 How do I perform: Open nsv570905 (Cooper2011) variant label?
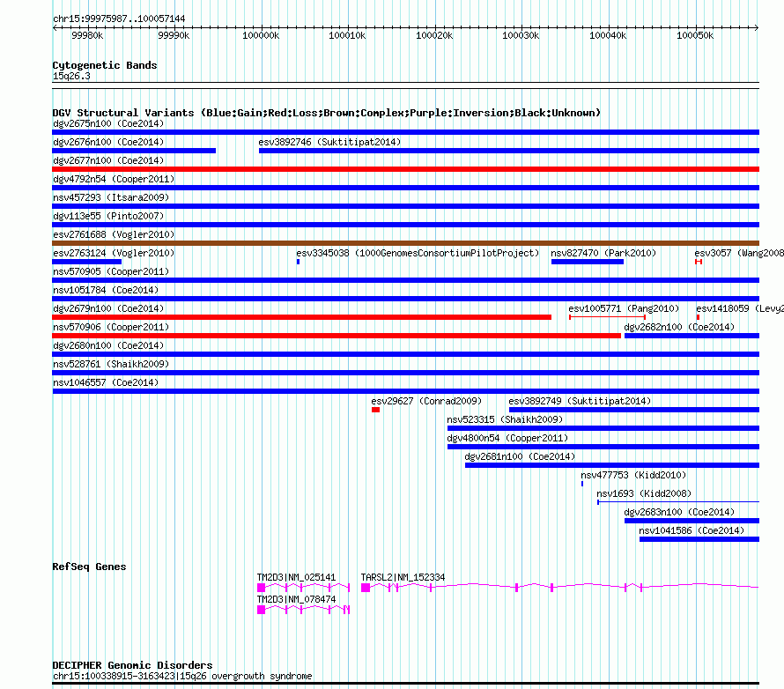[111, 271]
